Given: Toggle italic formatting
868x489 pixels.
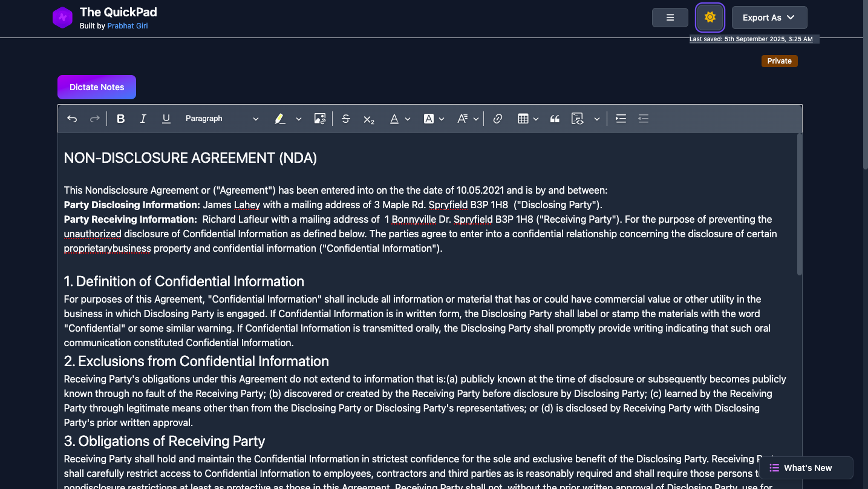Looking at the screenshot, I should [x=143, y=119].
